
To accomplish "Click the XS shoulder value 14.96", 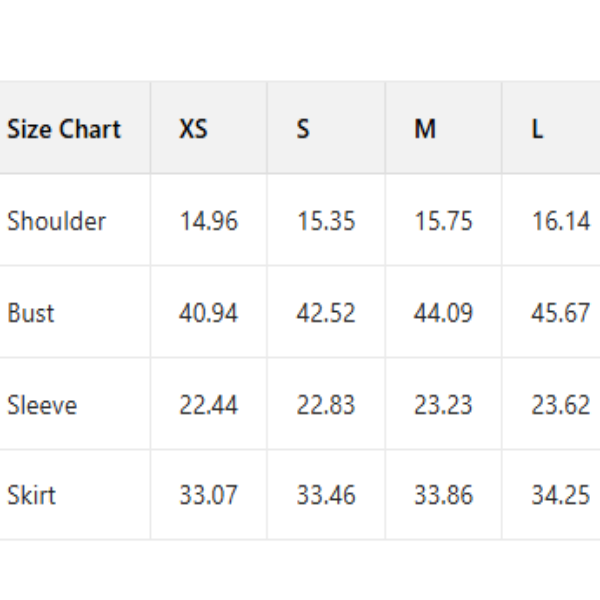I will (x=209, y=221).
